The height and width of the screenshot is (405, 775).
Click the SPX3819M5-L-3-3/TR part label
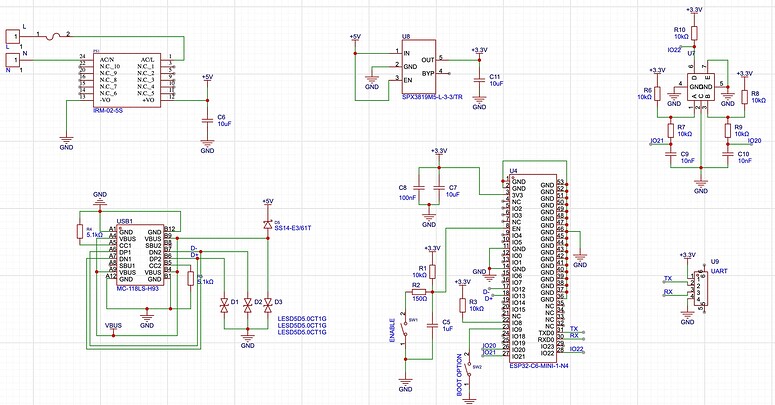click(432, 97)
